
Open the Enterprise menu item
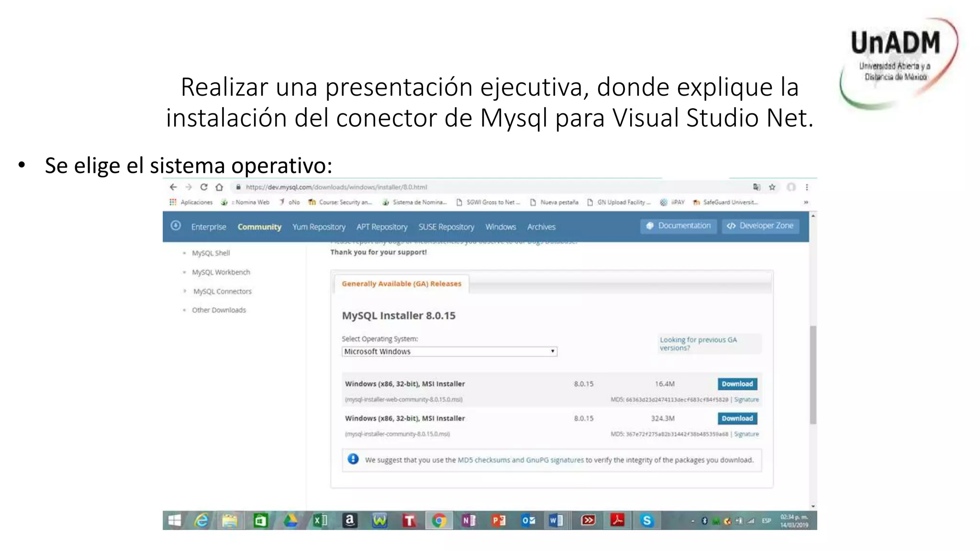(x=209, y=227)
